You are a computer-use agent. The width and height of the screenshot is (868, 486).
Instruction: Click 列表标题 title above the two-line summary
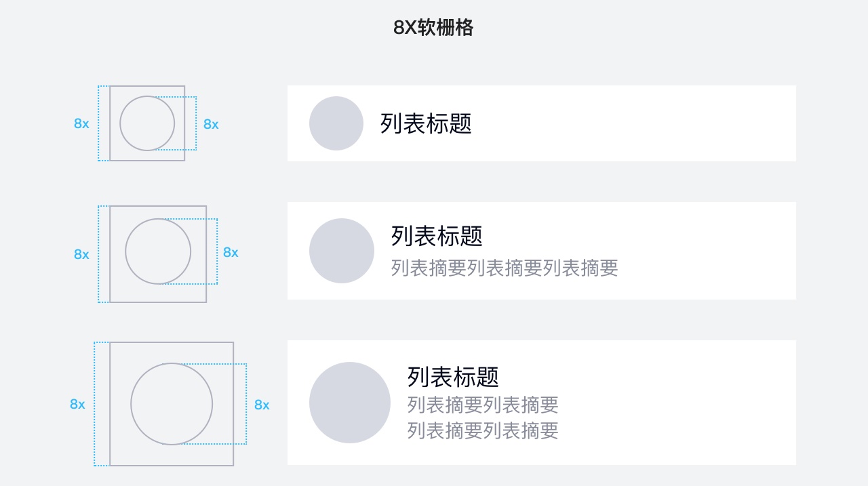click(x=453, y=376)
